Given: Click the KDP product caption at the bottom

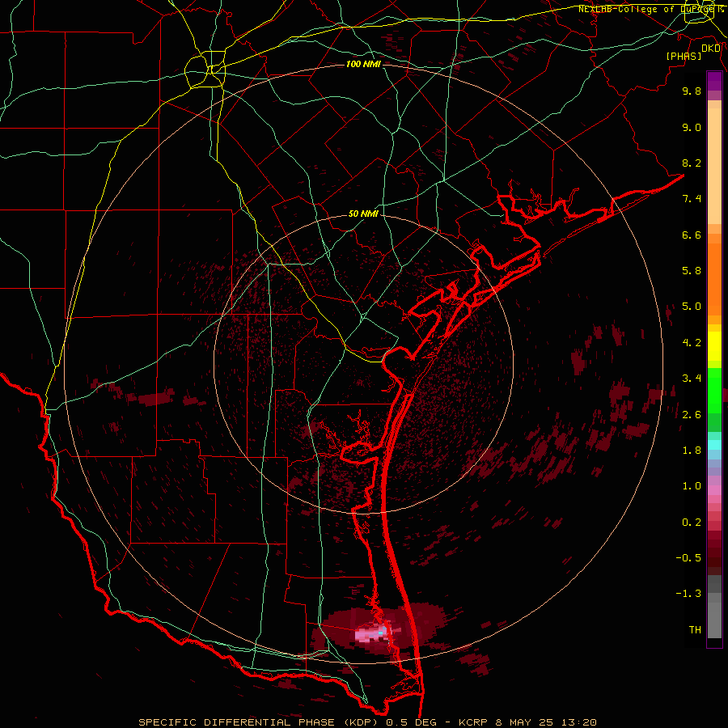Looking at the screenshot, I should (367, 722).
